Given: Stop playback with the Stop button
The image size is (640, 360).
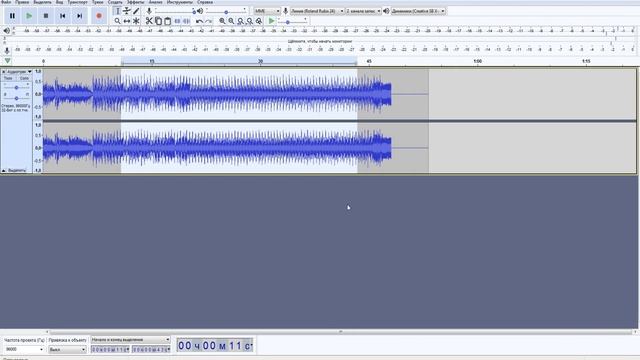Looking at the screenshot, I should coord(46,16).
